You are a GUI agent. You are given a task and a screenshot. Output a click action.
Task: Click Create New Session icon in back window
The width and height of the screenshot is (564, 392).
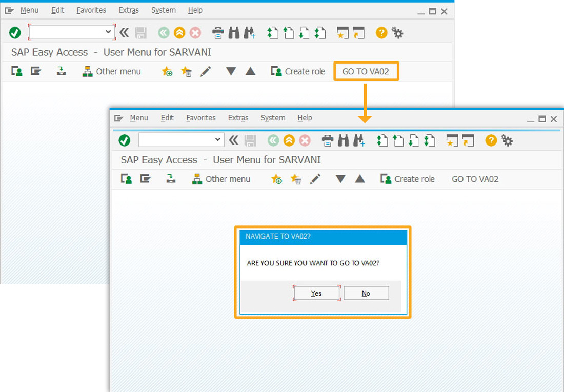tap(343, 33)
